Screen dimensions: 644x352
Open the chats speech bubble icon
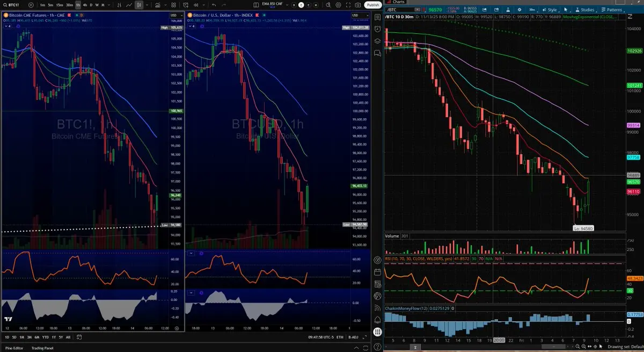[377, 53]
